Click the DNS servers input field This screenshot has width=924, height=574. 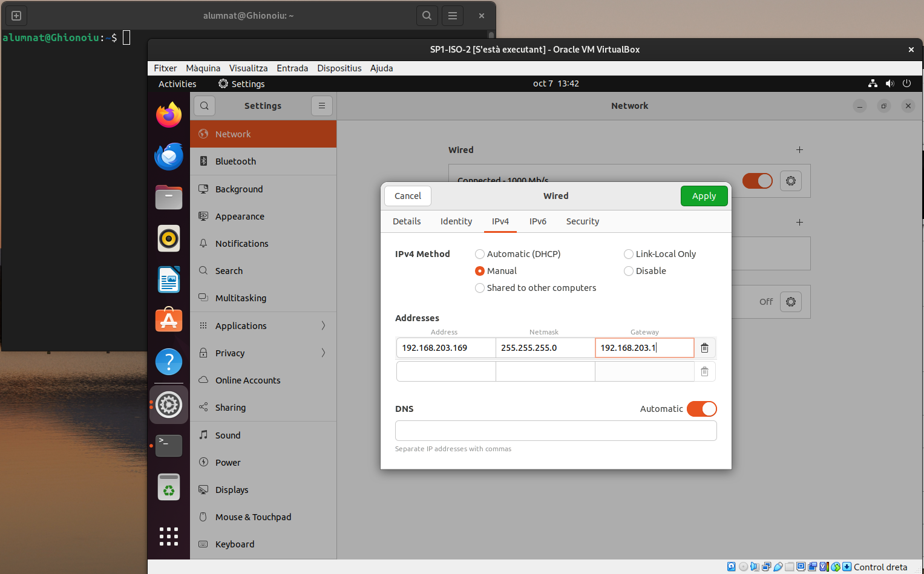click(x=555, y=431)
